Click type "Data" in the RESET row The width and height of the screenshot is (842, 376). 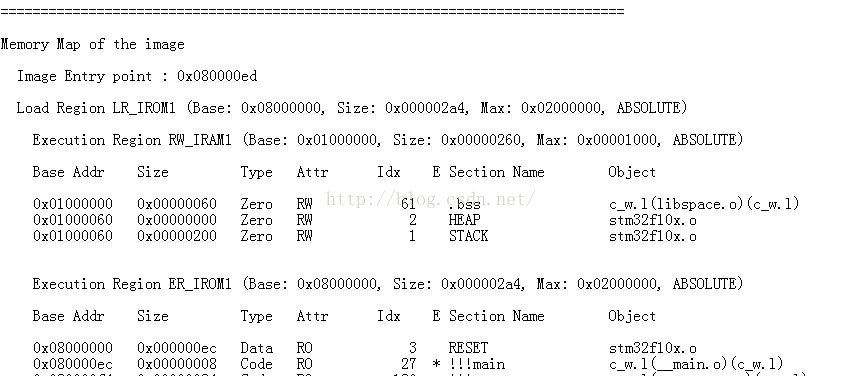[257, 348]
